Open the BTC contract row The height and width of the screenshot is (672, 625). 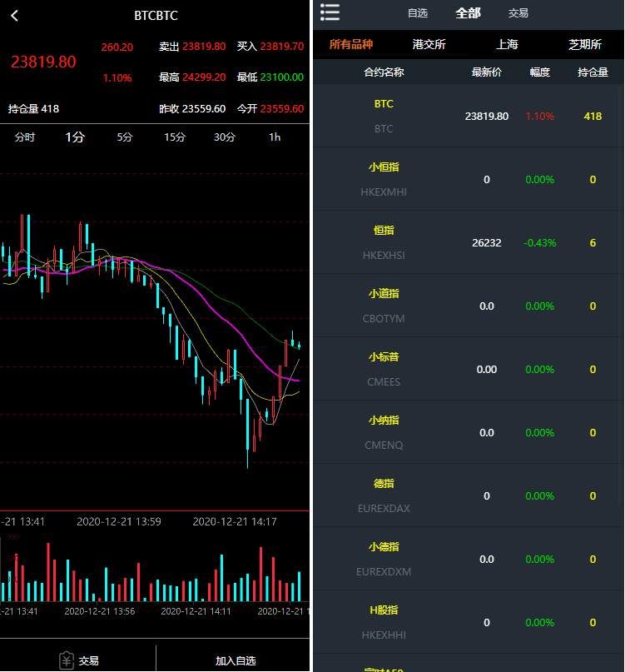(469, 116)
